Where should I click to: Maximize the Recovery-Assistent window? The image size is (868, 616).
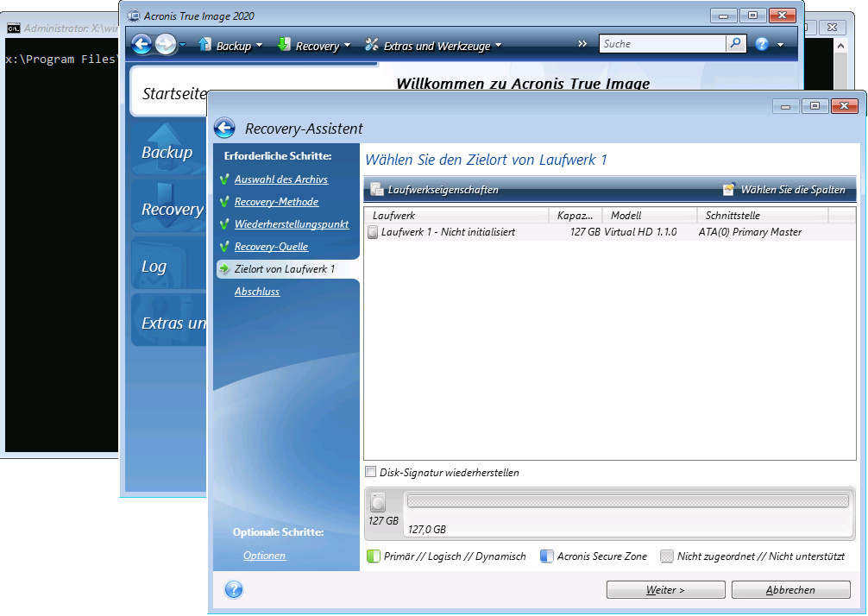815,106
